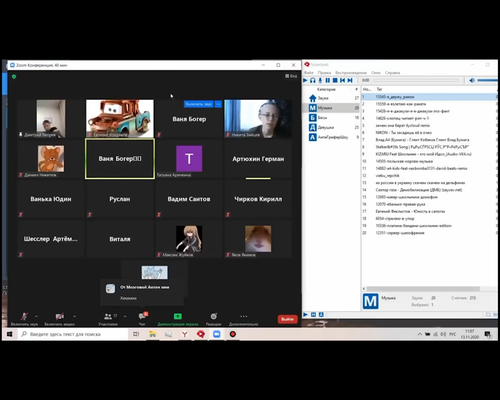Click green encryption shield icon in Zoom
This screenshot has width=500, height=400.
(x=14, y=77)
